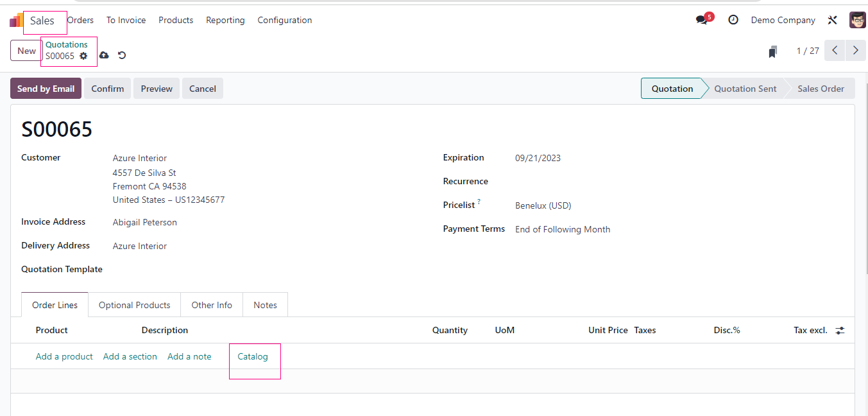Click the cloud save icon
The width and height of the screenshot is (868, 416).
point(104,55)
